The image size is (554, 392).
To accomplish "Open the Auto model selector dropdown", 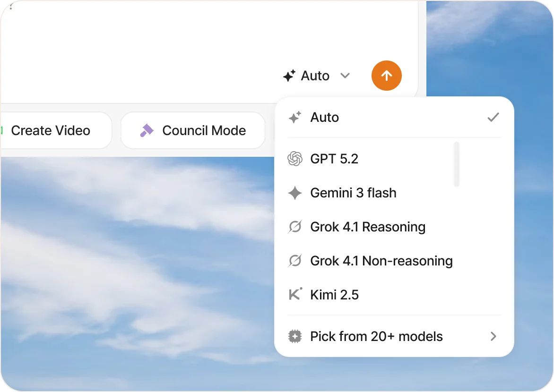I will (x=316, y=76).
